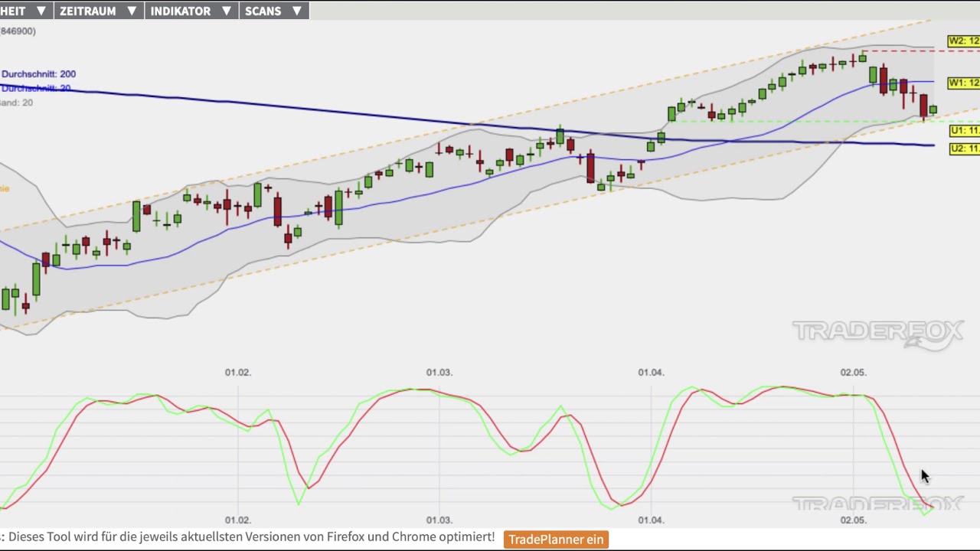Click the TradePlanner ein button
Image resolution: width=980 pixels, height=551 pixels.
556,540
